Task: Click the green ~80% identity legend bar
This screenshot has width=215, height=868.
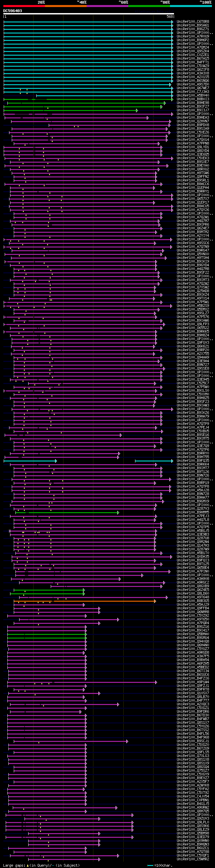Action: coord(149,6)
